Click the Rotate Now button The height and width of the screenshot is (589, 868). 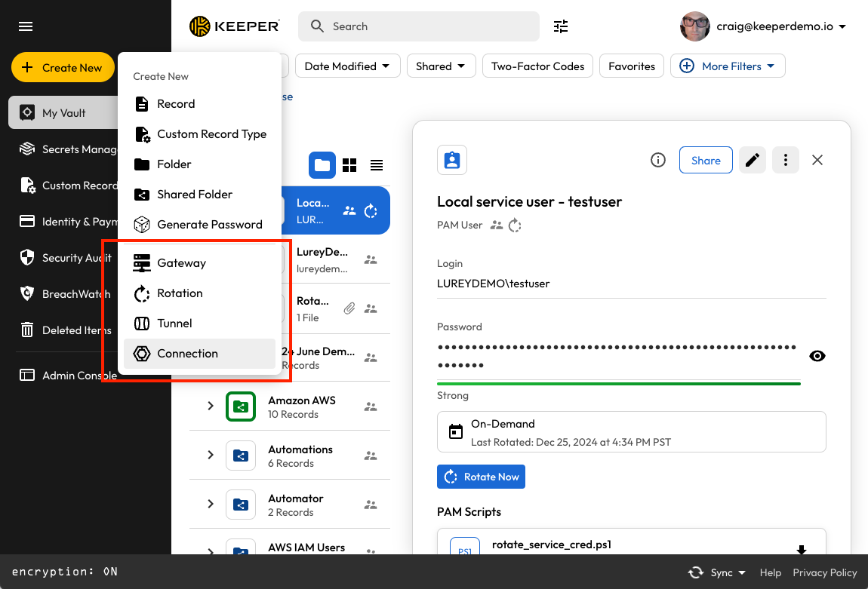click(481, 477)
